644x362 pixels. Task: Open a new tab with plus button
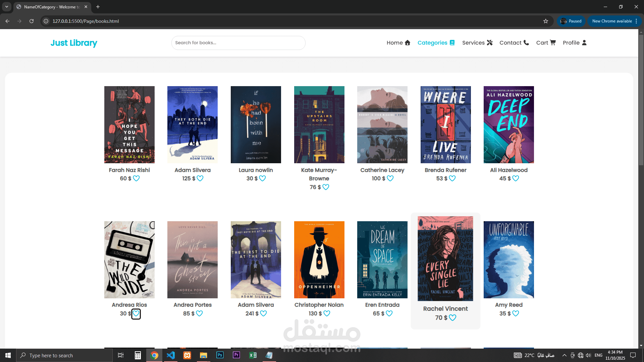pos(98,7)
